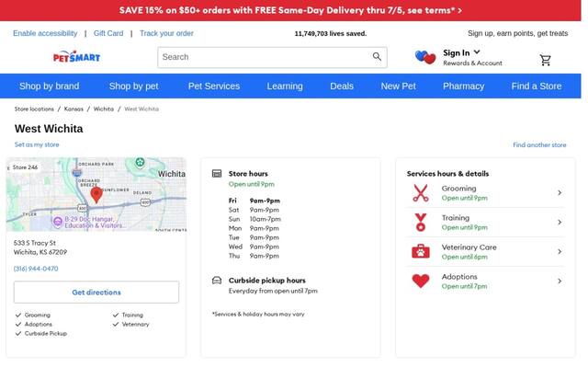Viewport: 588px width, 368px height.
Task: Click the Get directions button
Action: (96, 293)
